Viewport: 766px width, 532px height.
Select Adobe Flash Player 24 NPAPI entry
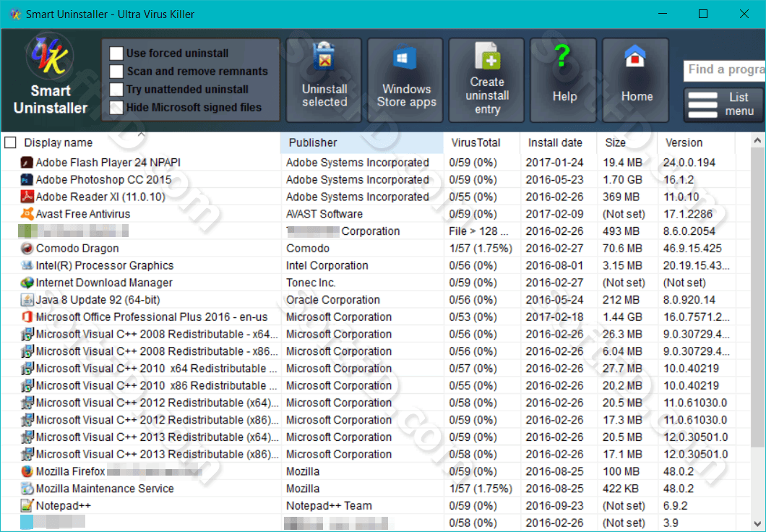pos(108,162)
